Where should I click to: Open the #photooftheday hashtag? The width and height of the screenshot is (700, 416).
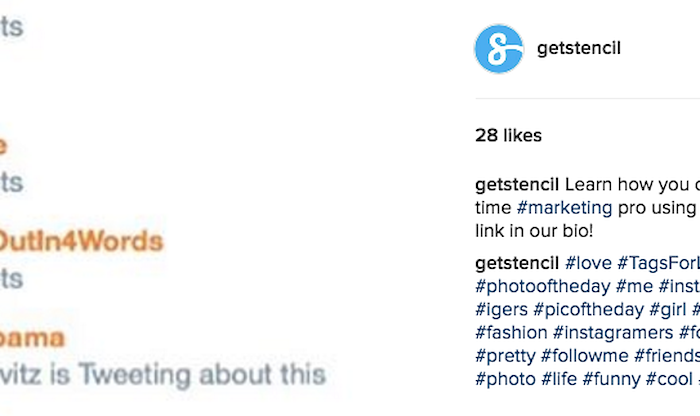pos(543,286)
